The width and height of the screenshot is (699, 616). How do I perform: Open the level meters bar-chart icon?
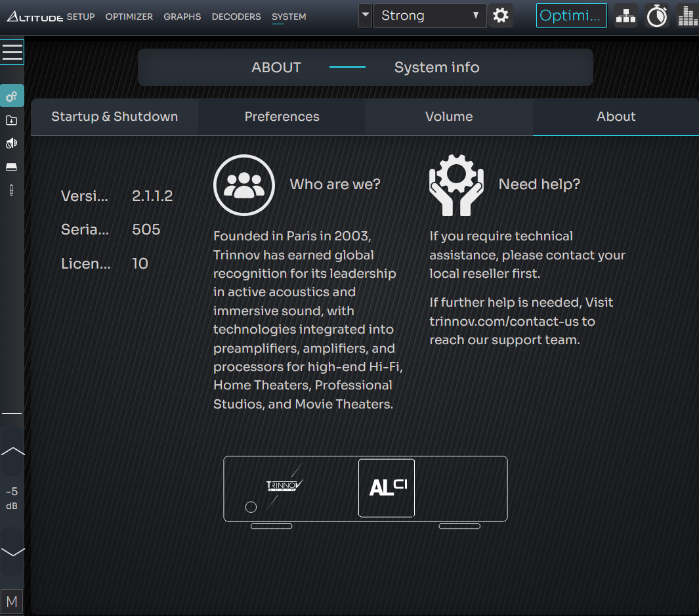(x=687, y=16)
